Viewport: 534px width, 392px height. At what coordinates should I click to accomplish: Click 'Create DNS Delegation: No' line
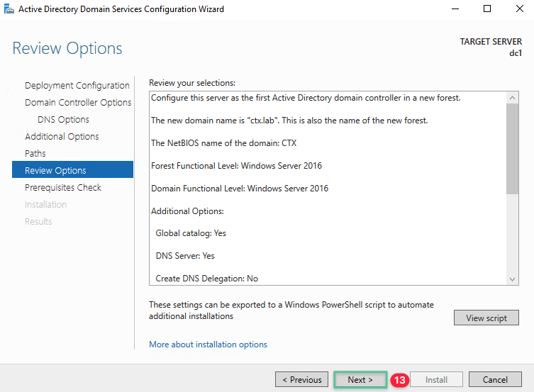click(x=206, y=279)
